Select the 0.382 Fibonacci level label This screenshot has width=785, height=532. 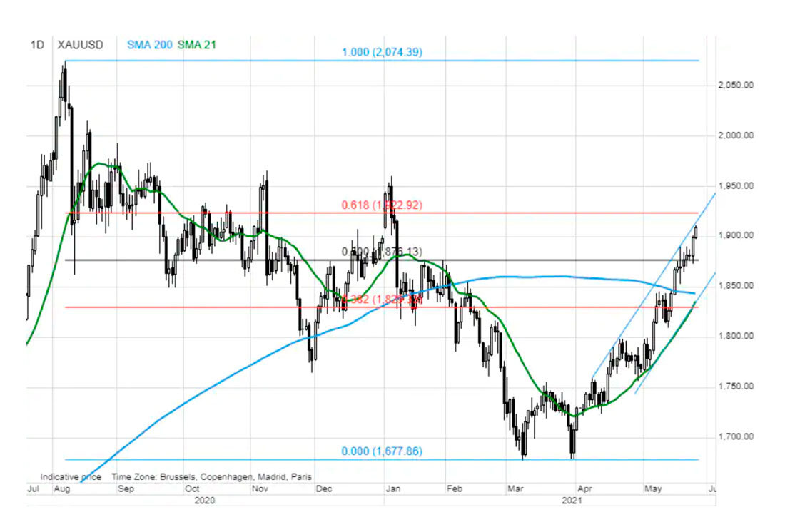click(382, 299)
